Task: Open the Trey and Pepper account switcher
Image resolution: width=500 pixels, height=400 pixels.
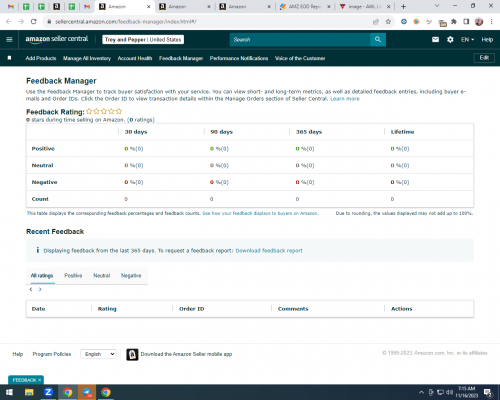Action: tap(143, 40)
